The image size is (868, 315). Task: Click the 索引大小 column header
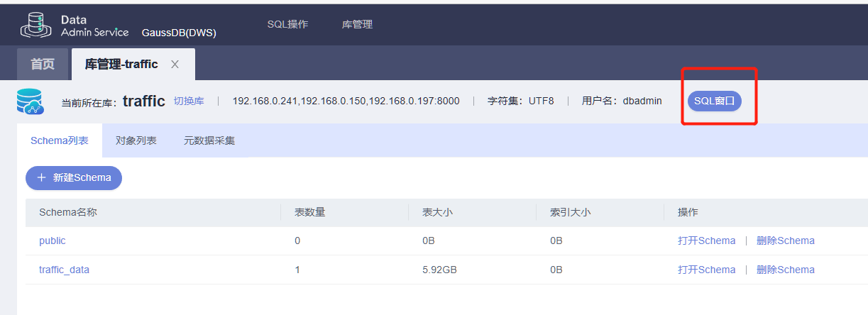click(571, 212)
